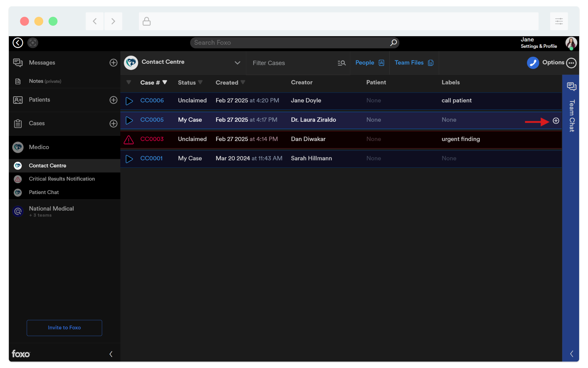This screenshot has height=368, width=588.
Task: Click the vertical Team Chat label
Action: pos(571,116)
